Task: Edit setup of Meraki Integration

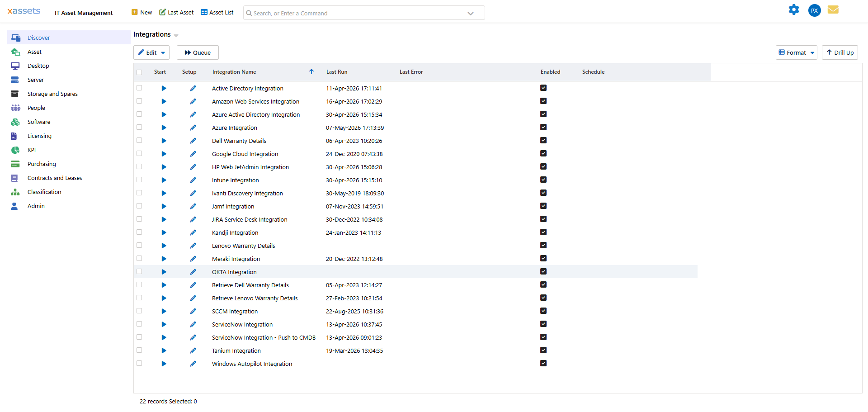Action: coord(193,259)
